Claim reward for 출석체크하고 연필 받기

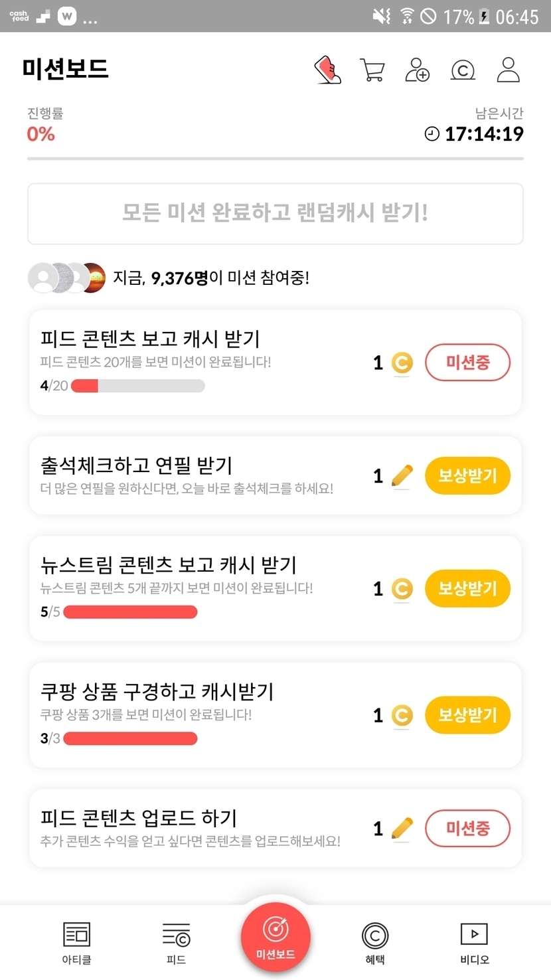click(x=467, y=476)
